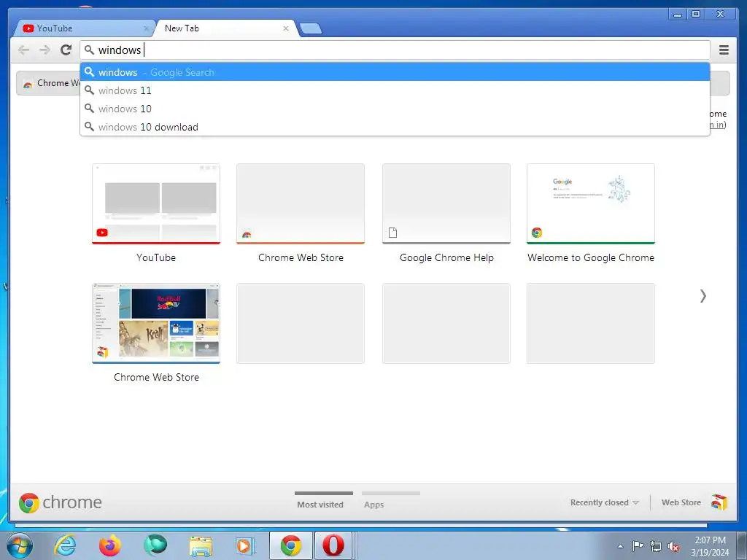Click the Action Center flag icon
Image resolution: width=747 pixels, height=560 pixels.
click(x=638, y=546)
